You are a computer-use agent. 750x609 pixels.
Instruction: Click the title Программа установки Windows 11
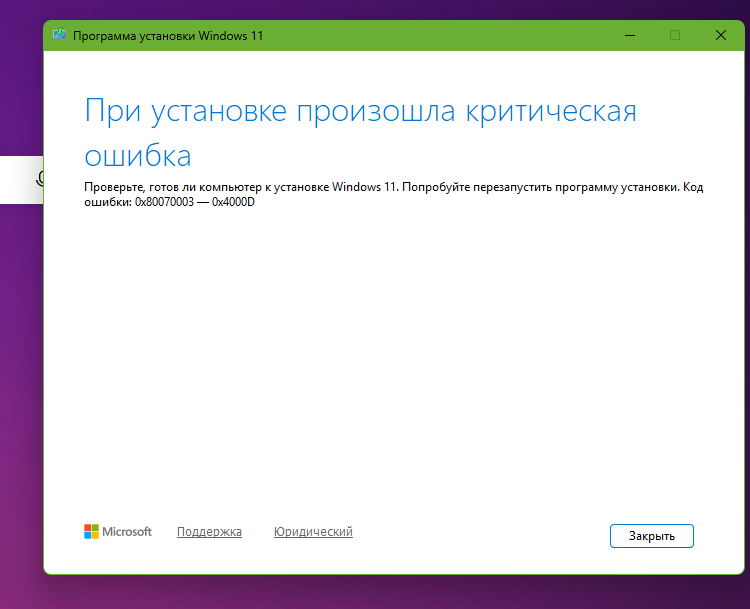(168, 36)
